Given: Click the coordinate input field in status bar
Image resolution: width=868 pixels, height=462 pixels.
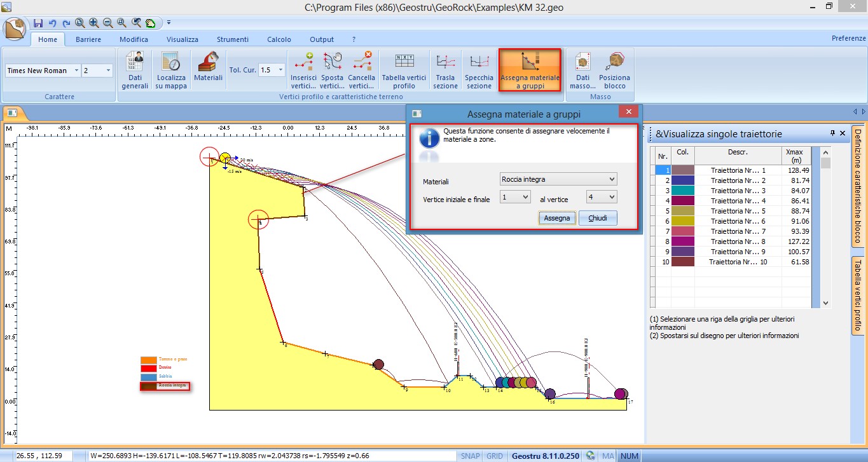Looking at the screenshot, I should click(x=43, y=456).
